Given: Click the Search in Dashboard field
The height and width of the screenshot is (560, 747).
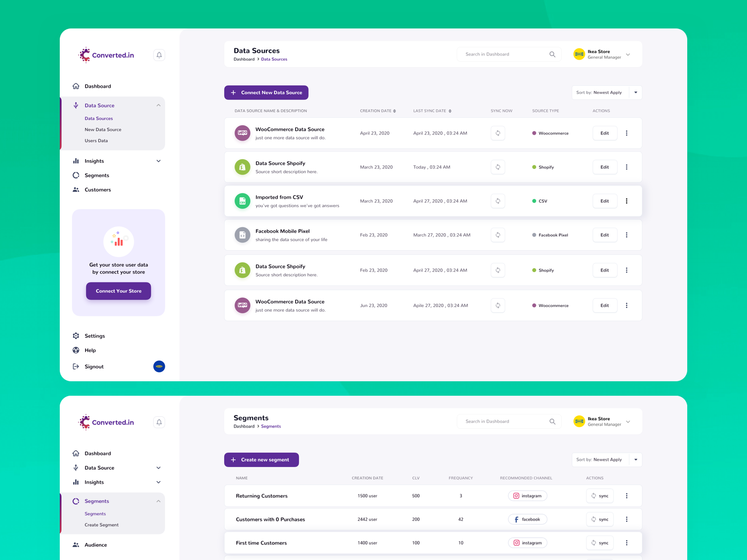Looking at the screenshot, I should click(x=504, y=54).
